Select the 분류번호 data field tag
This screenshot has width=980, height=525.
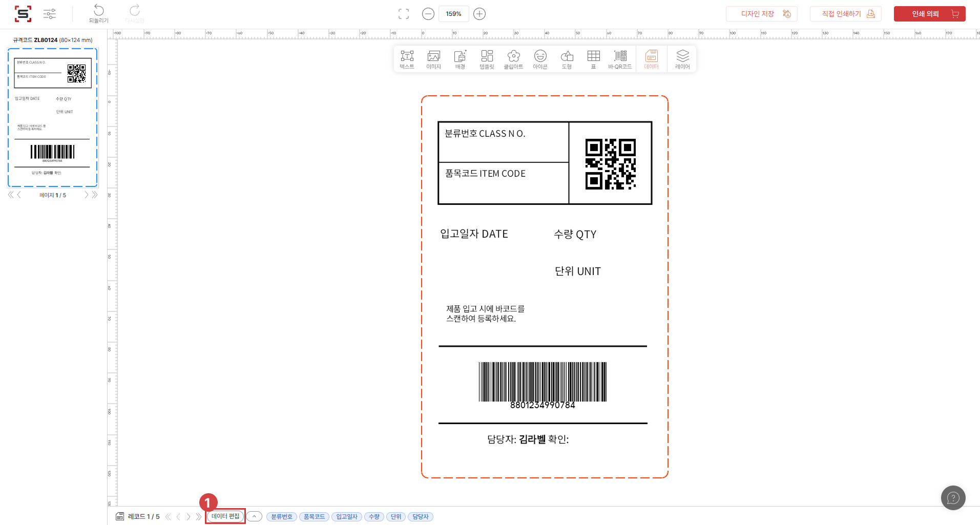coord(281,517)
